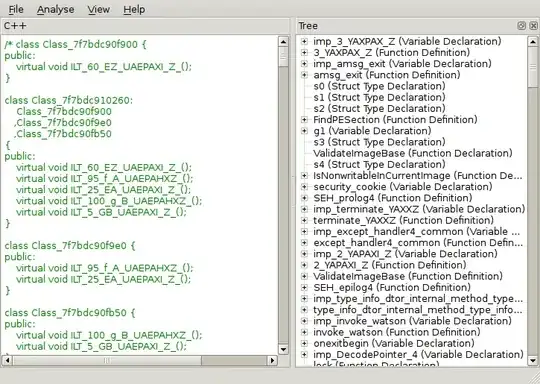Expand terminate_YAXXZ function definition node
This screenshot has height=384, width=540.
[x=304, y=220]
